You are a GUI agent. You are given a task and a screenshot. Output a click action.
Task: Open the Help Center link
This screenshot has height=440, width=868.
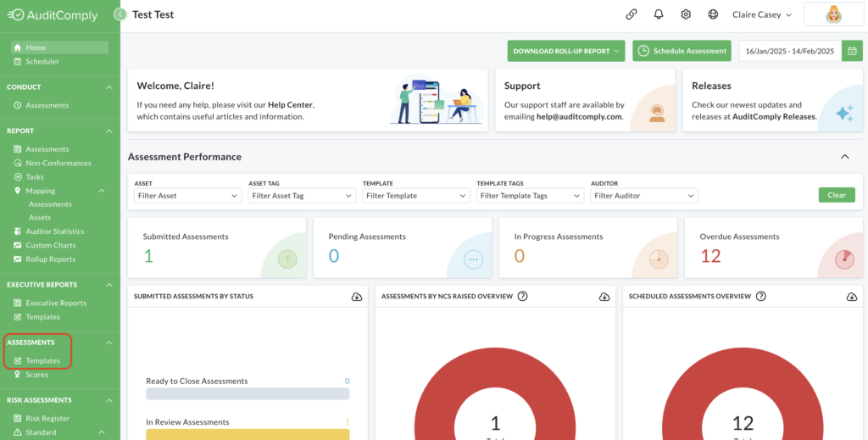(x=291, y=104)
